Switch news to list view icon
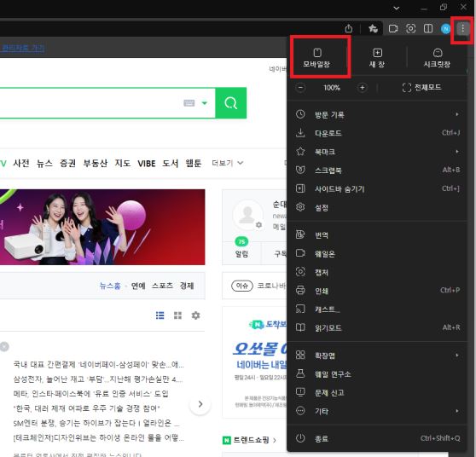 coord(160,315)
